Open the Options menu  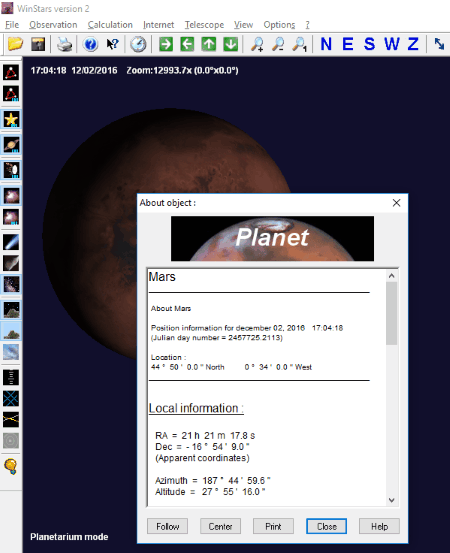[x=279, y=25]
